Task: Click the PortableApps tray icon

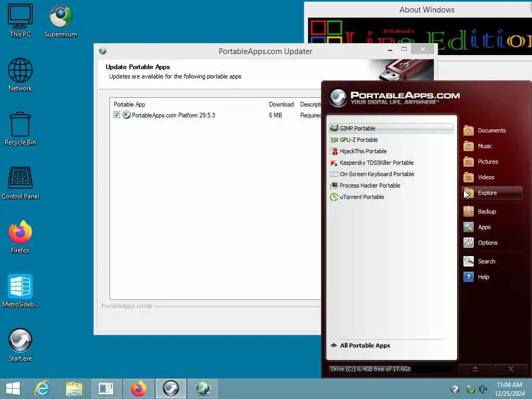Action: coord(455,389)
